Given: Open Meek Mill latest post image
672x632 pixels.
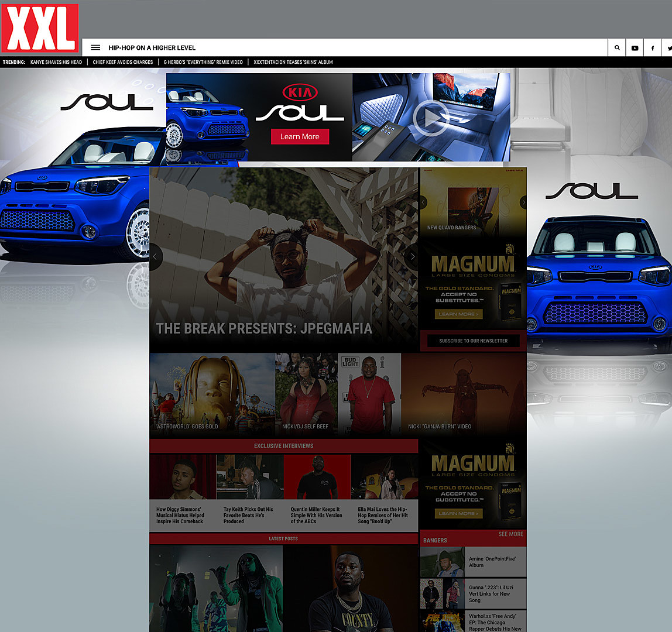Looking at the screenshot, I should (351, 589).
